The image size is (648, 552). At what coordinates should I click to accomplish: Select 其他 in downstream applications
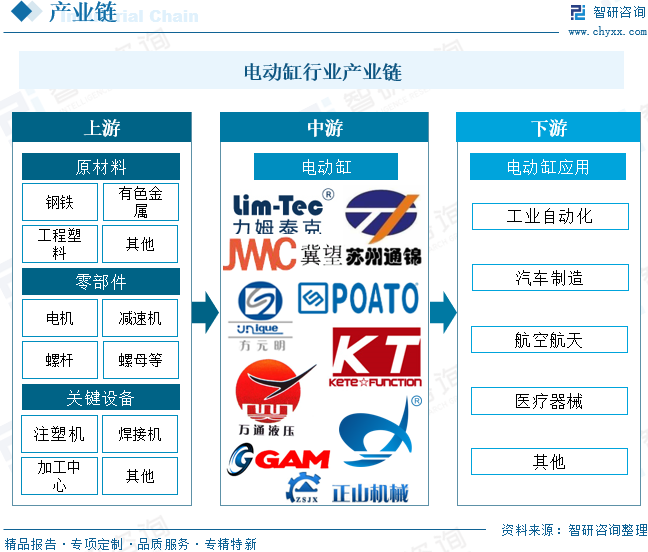click(x=549, y=462)
